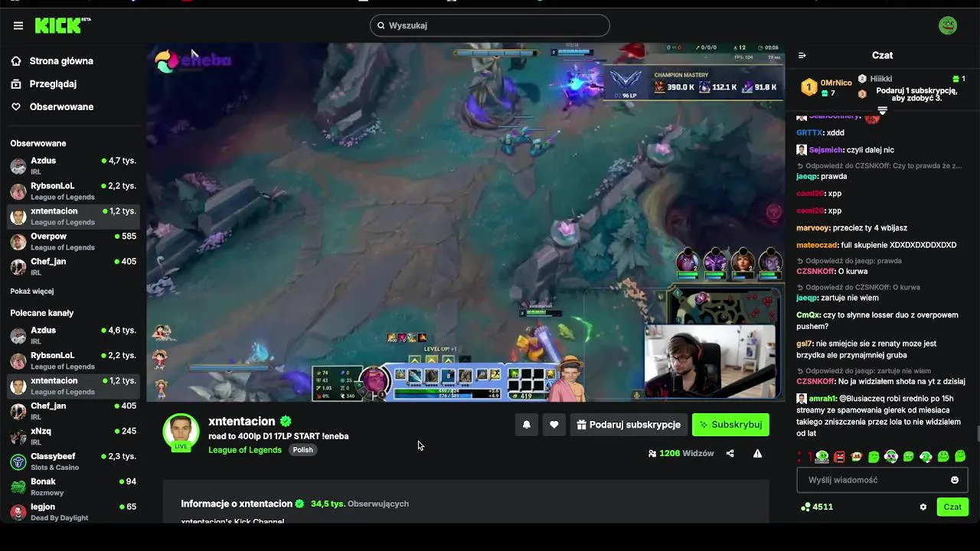
Task: Click the stream video player
Action: [x=465, y=222]
